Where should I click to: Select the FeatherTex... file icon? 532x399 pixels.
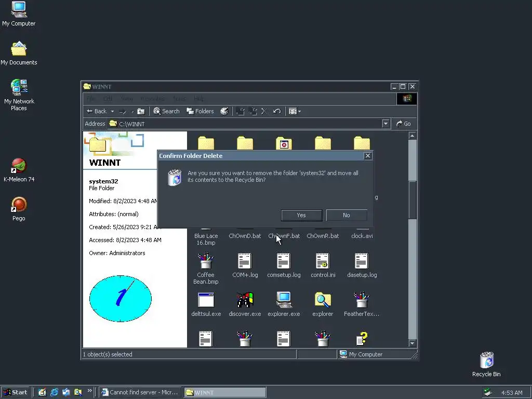click(x=362, y=300)
